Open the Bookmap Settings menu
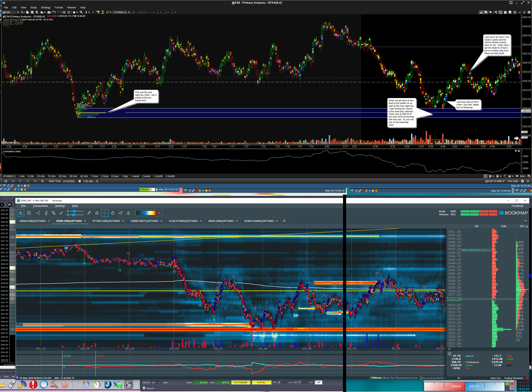532x392 pixels. coord(60,206)
